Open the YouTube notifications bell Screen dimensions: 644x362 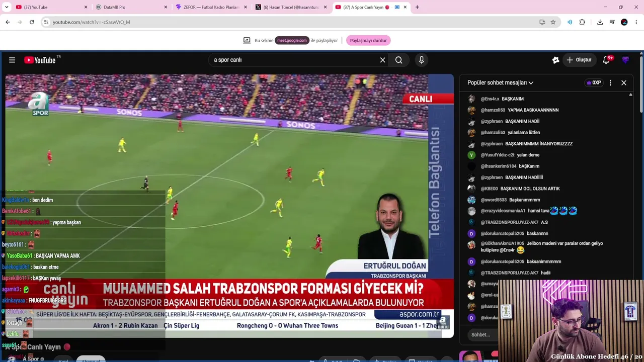[607, 60]
